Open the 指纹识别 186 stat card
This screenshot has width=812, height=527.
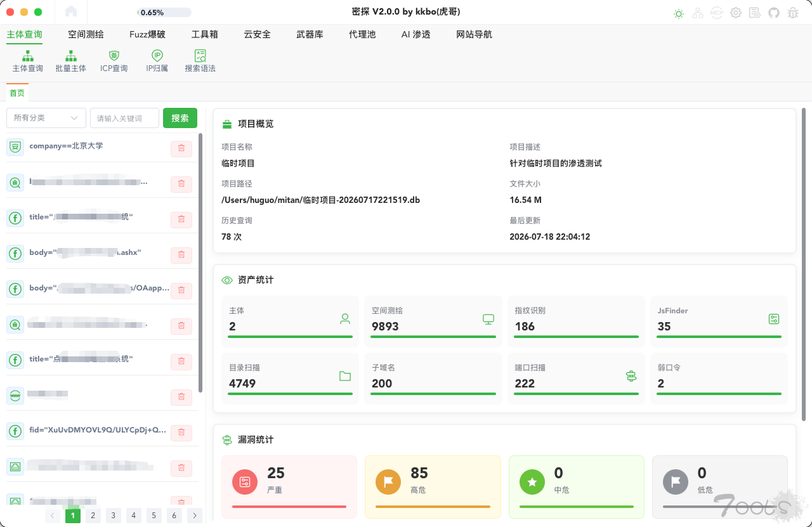(x=576, y=322)
